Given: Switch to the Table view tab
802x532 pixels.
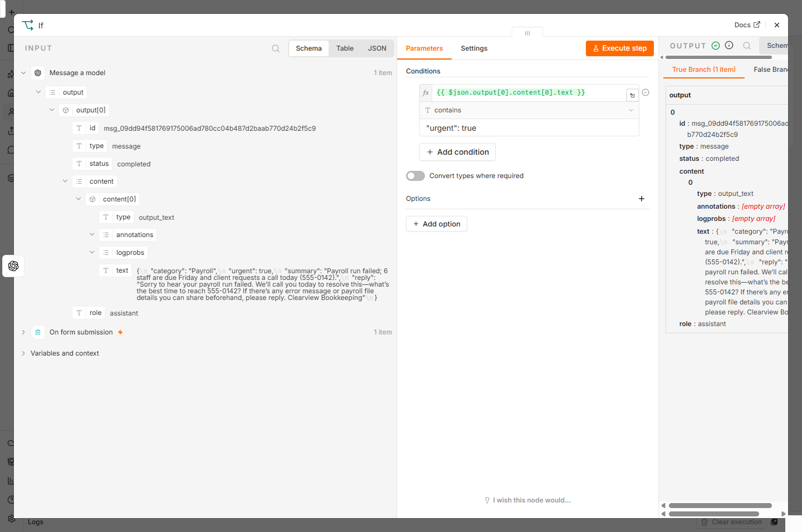Looking at the screenshot, I should tap(345, 48).
